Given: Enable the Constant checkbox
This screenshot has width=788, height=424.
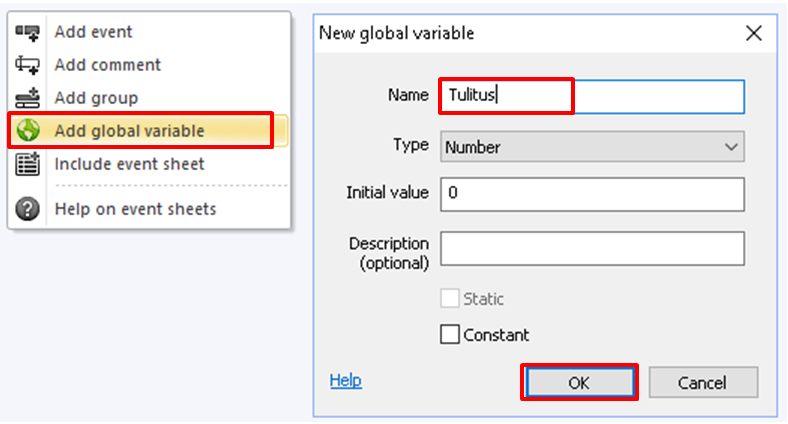Looking at the screenshot, I should 449,334.
